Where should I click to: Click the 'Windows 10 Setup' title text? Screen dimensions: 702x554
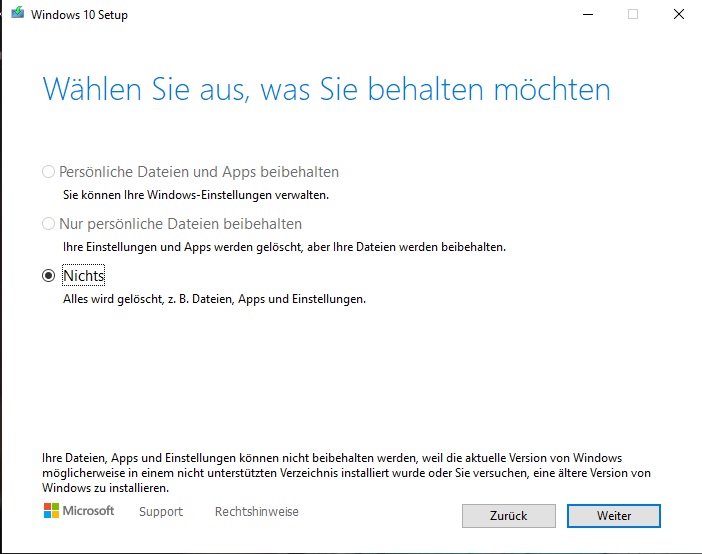point(79,15)
